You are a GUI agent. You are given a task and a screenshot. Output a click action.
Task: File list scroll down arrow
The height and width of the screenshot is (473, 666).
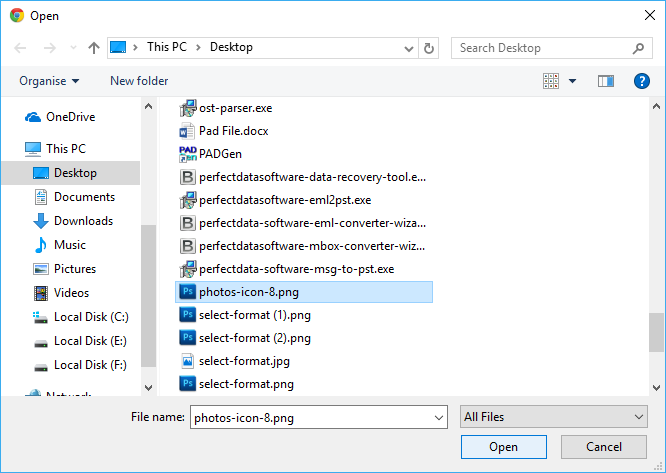coord(656,387)
